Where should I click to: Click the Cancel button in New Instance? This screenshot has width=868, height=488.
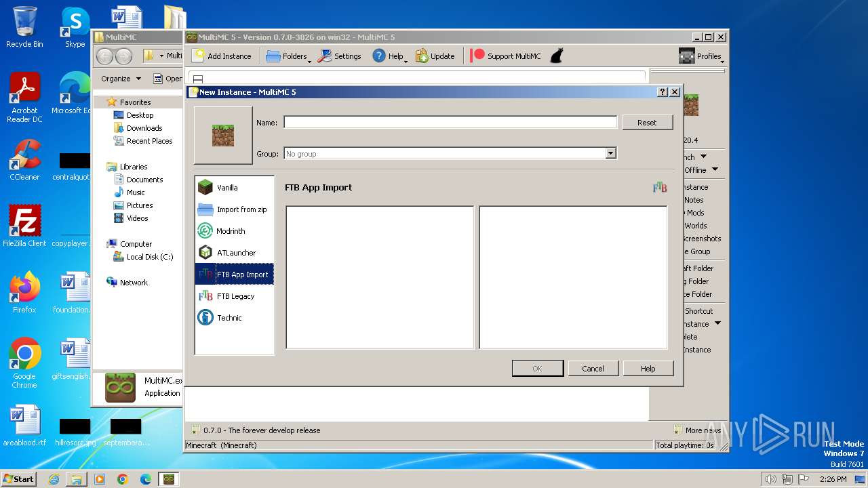coord(593,369)
